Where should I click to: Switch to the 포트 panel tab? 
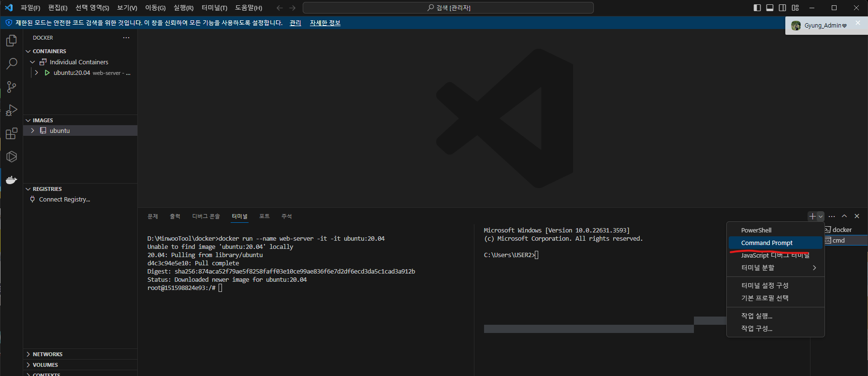pyautogui.click(x=265, y=217)
